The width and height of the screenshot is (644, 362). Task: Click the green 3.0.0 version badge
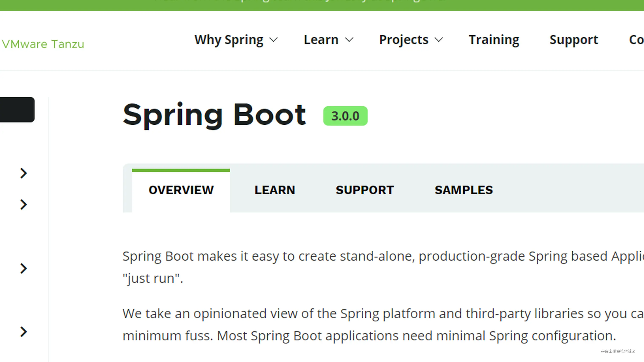345,116
